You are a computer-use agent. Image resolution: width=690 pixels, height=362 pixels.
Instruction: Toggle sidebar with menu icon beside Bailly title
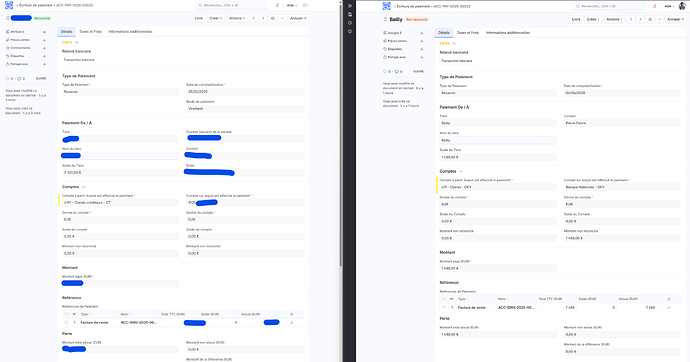pyautogui.click(x=385, y=19)
